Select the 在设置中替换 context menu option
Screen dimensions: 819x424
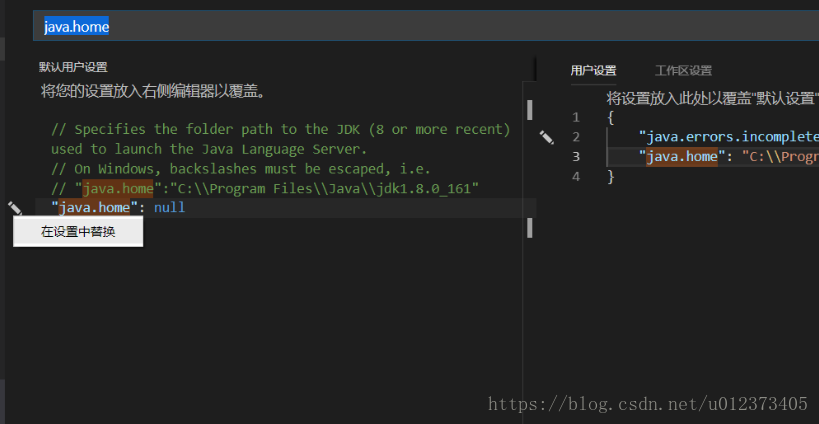coord(78,232)
